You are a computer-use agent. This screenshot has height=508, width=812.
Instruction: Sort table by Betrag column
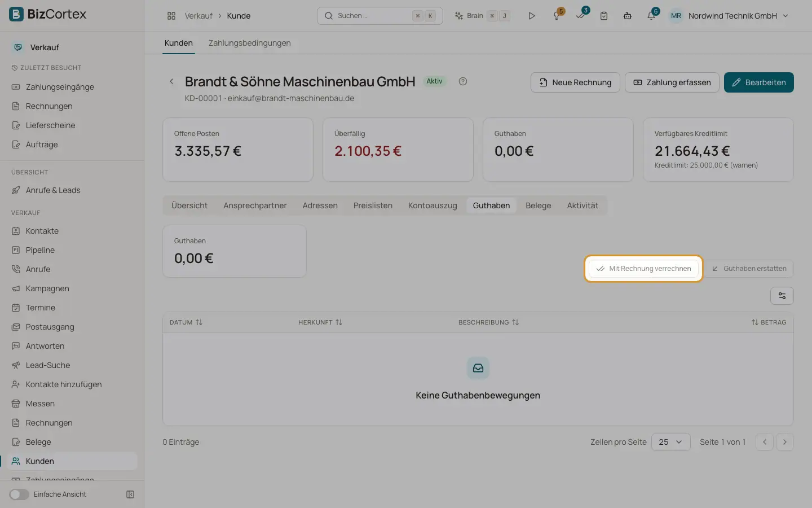click(769, 322)
